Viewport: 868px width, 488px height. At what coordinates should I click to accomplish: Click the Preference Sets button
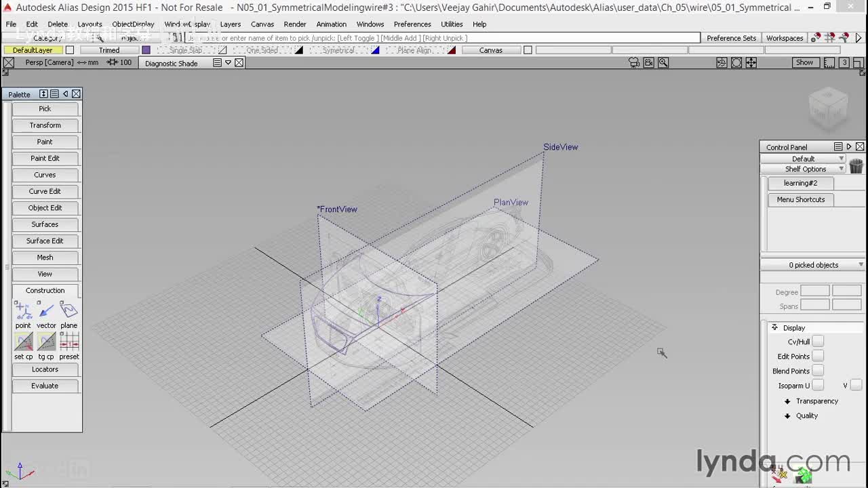(x=731, y=38)
